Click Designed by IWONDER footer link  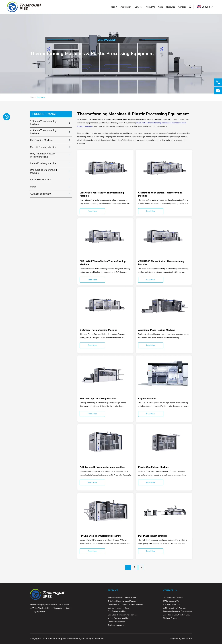click(180, 638)
